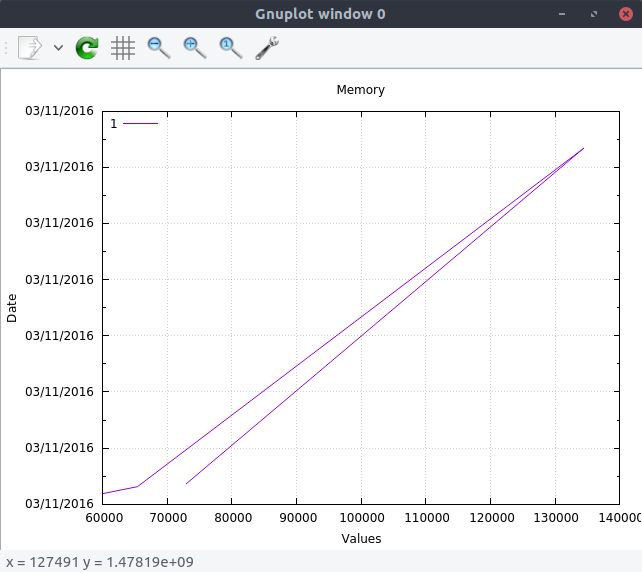Open the export dropdown arrow
Image resolution: width=642 pixels, height=572 pixels.
click(x=59, y=48)
